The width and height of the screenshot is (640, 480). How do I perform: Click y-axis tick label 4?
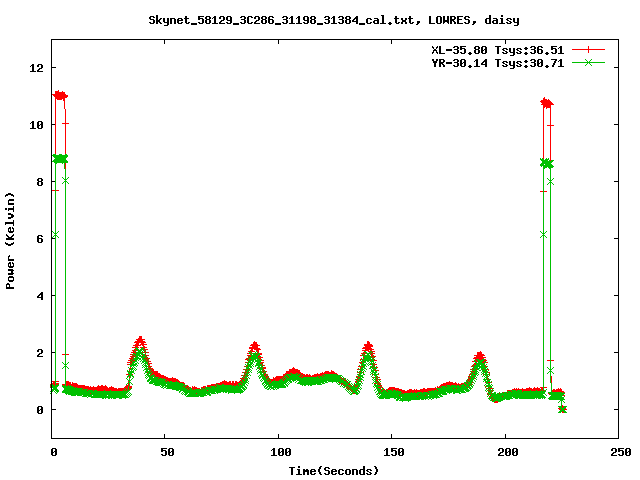(40, 296)
